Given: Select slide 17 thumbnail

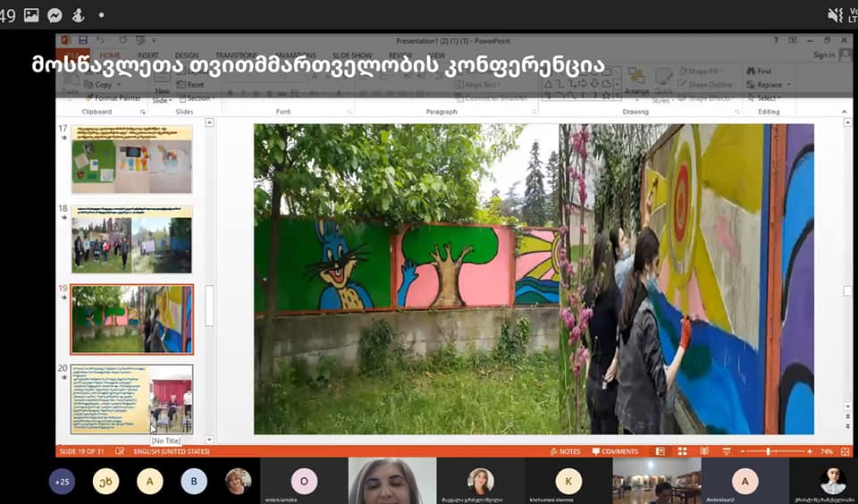Looking at the screenshot, I should pyautogui.click(x=132, y=159).
